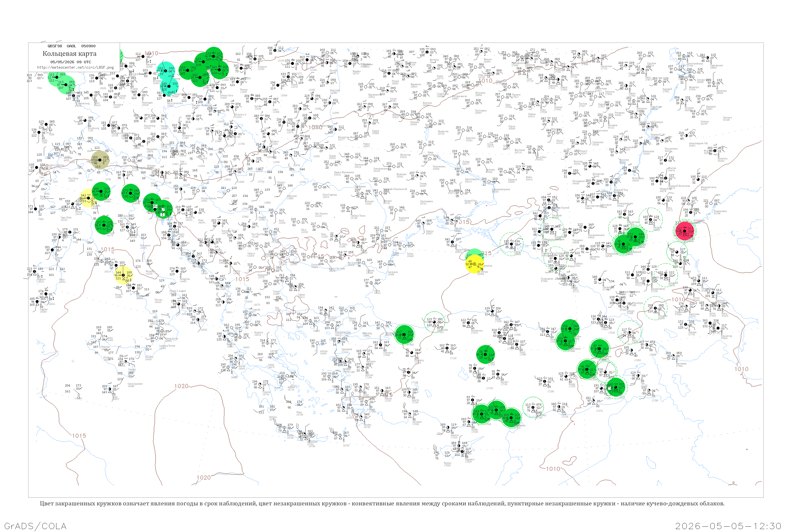The image size is (798, 532).
Task: Select the Херсон station name label
Action: click(x=458, y=228)
